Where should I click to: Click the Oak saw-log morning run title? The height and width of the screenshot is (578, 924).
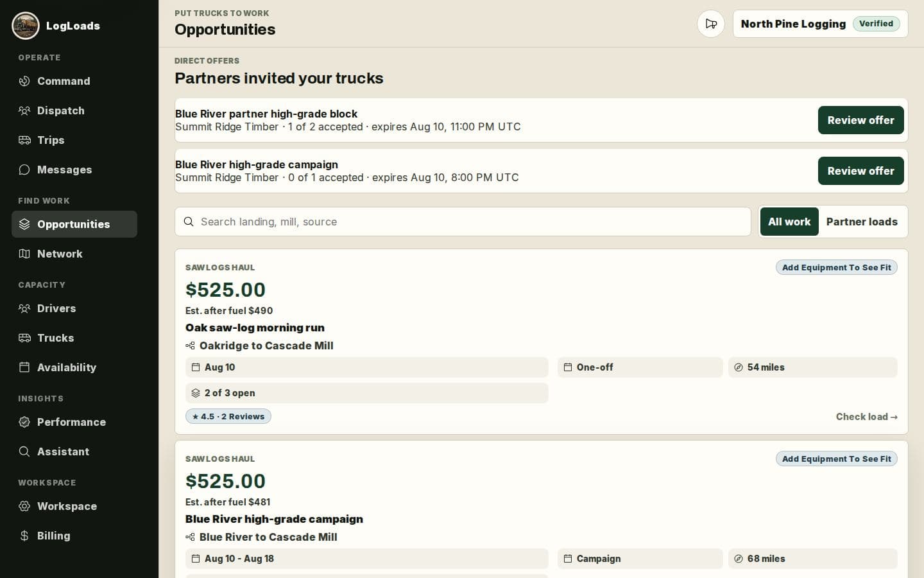click(x=255, y=328)
